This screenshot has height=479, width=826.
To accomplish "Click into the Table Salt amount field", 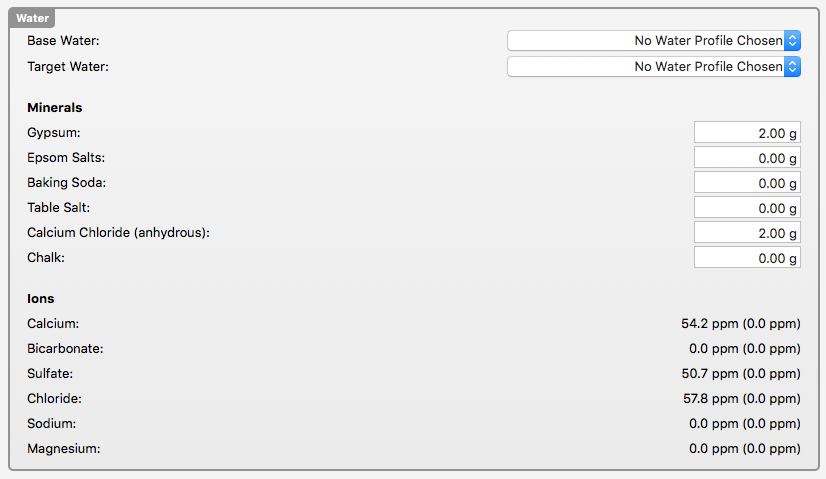I will 747,208.
